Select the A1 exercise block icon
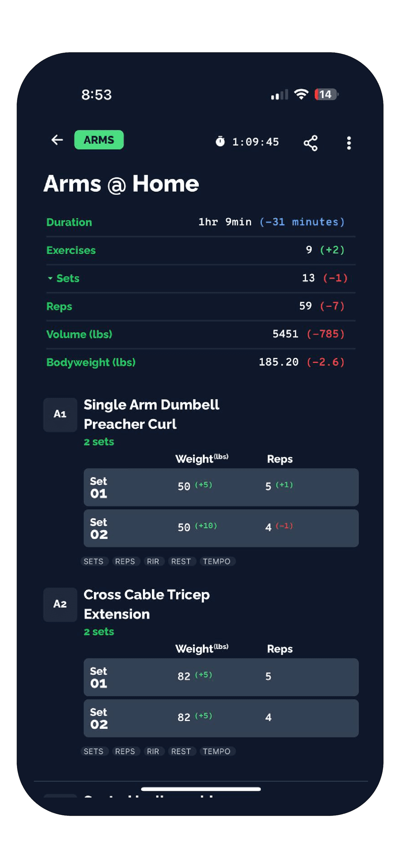 point(60,414)
